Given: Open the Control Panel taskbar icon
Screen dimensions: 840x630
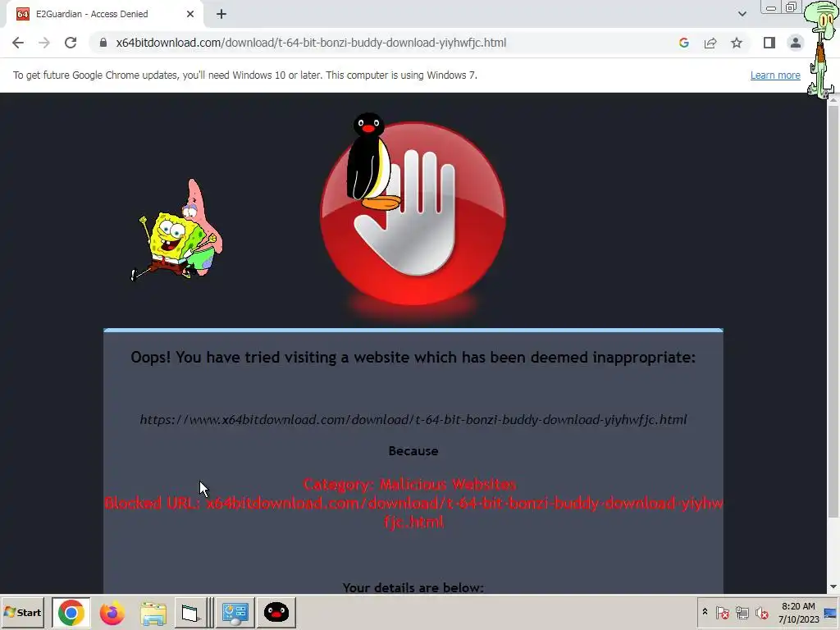Looking at the screenshot, I should [x=235, y=612].
